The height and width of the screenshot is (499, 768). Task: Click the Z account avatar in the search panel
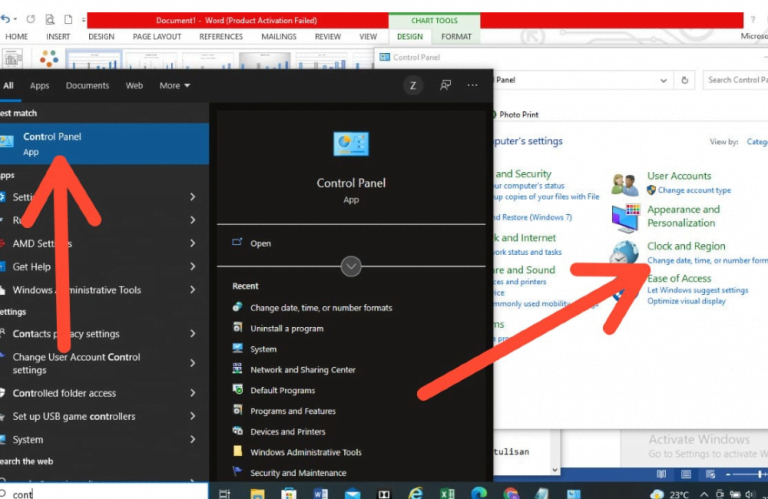(x=413, y=86)
